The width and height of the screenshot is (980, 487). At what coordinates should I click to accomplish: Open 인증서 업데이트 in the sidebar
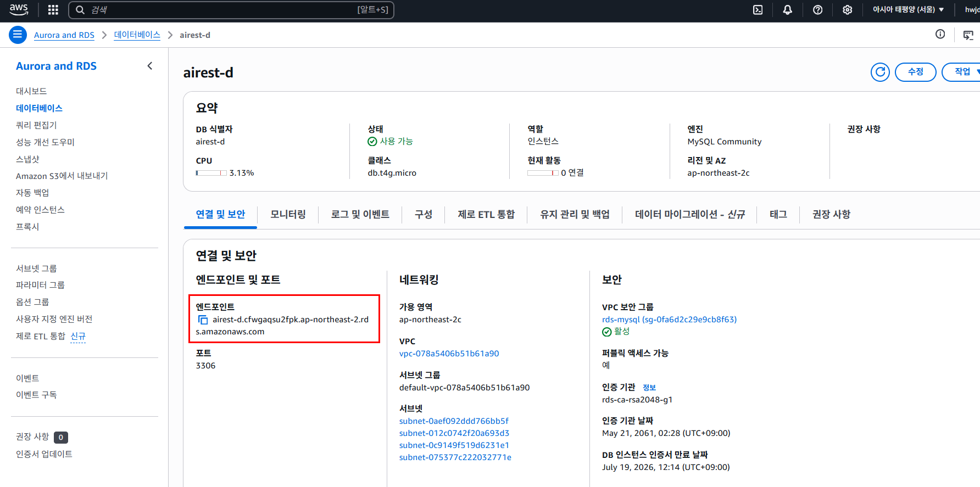(x=44, y=454)
